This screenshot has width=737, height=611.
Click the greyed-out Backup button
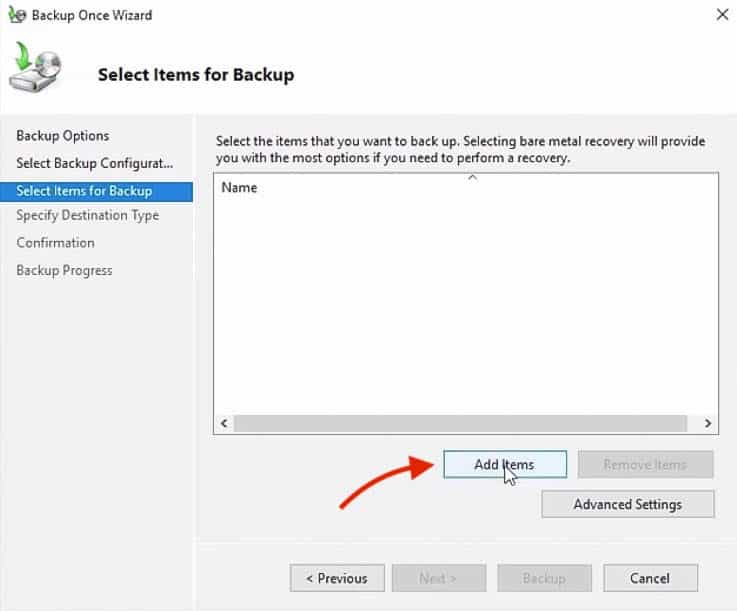coord(544,578)
